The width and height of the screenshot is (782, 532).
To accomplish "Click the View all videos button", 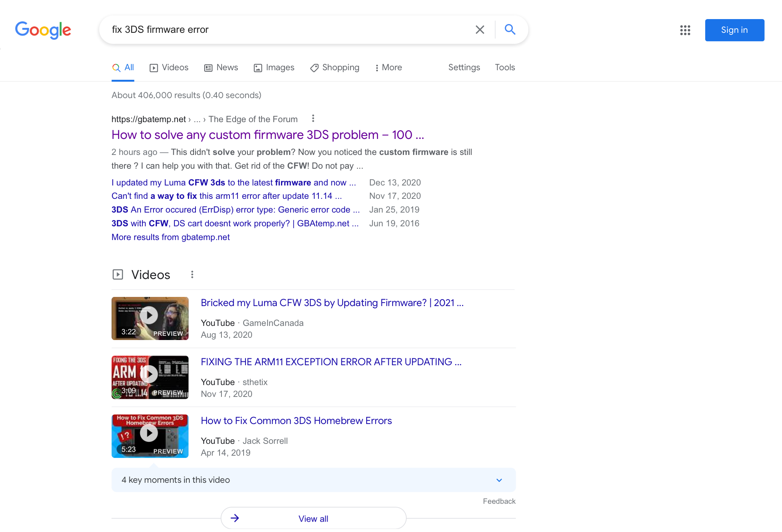I will pos(313,518).
